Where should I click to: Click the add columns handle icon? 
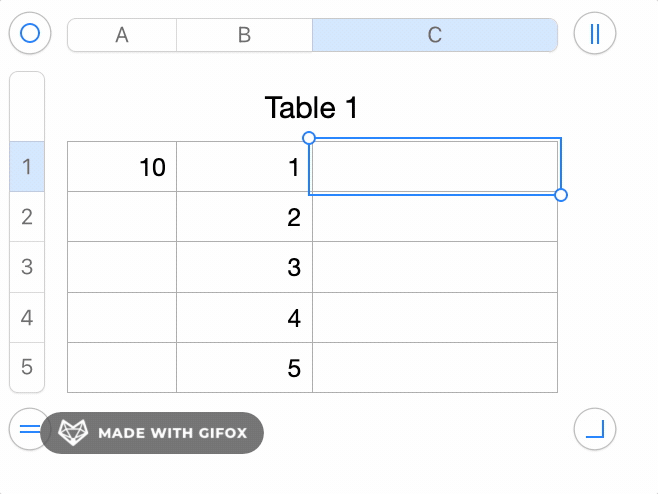[595, 34]
